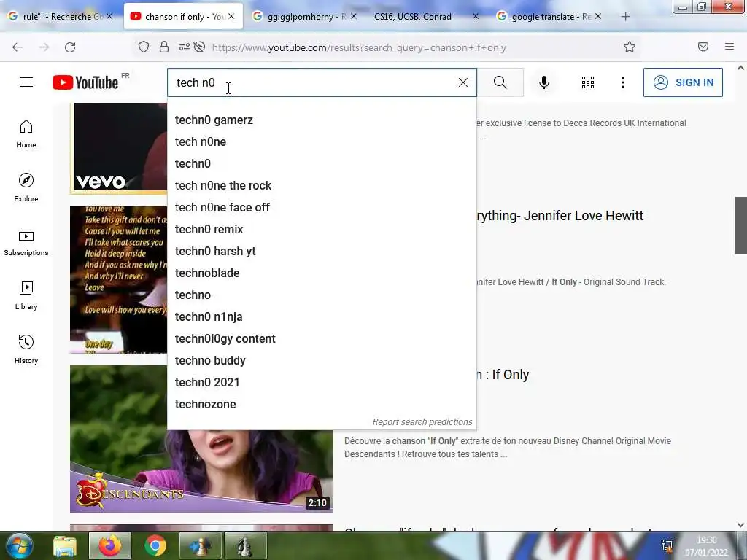The image size is (747, 560).
Task: Switch to the chanson if only YouTube tab
Action: pyautogui.click(x=183, y=17)
